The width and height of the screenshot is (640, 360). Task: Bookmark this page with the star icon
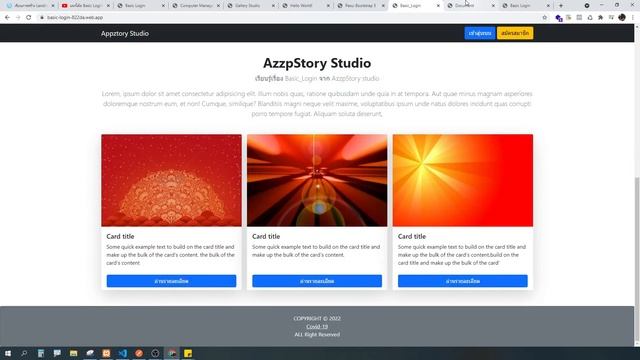(x=544, y=18)
